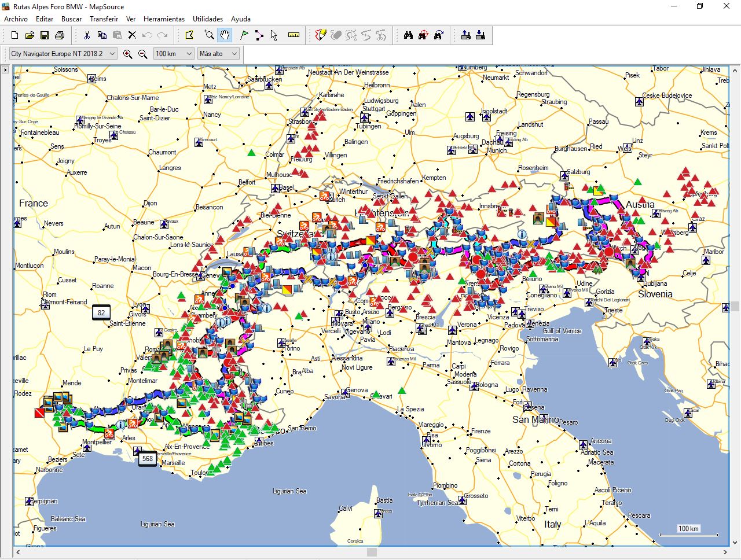Click the Montpellier city label
This screenshot has height=560, width=741.
click(97, 442)
